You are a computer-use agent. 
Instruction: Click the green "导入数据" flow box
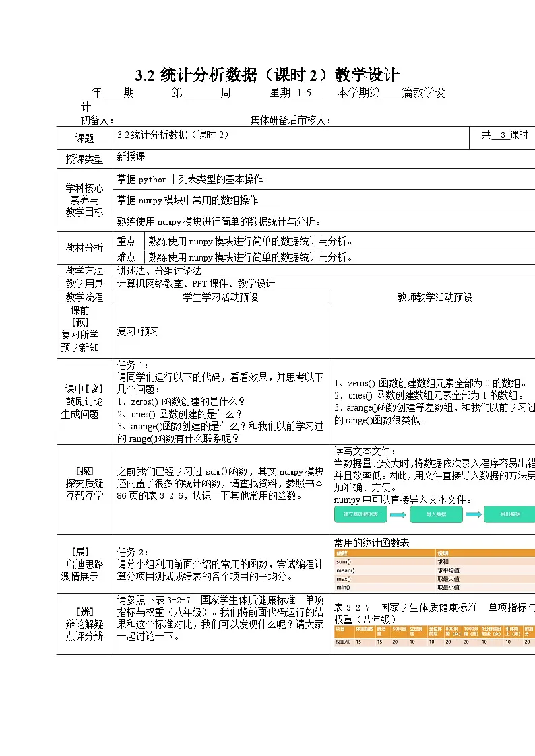(436, 514)
